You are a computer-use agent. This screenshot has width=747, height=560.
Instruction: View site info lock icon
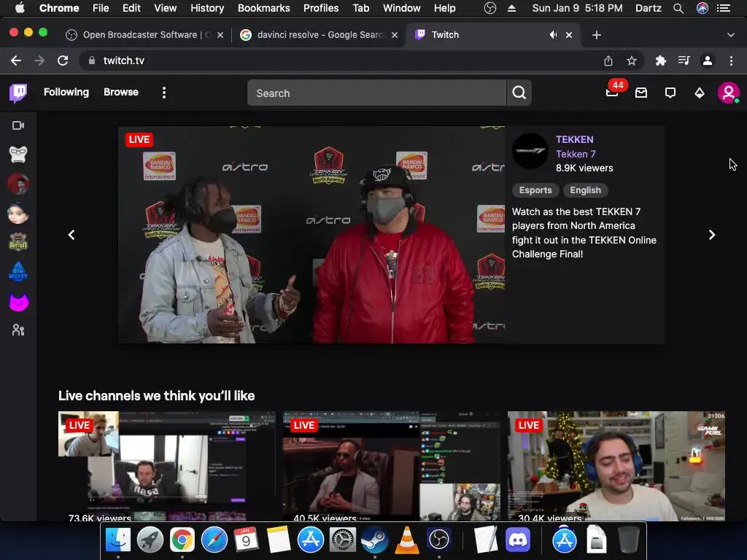(92, 61)
